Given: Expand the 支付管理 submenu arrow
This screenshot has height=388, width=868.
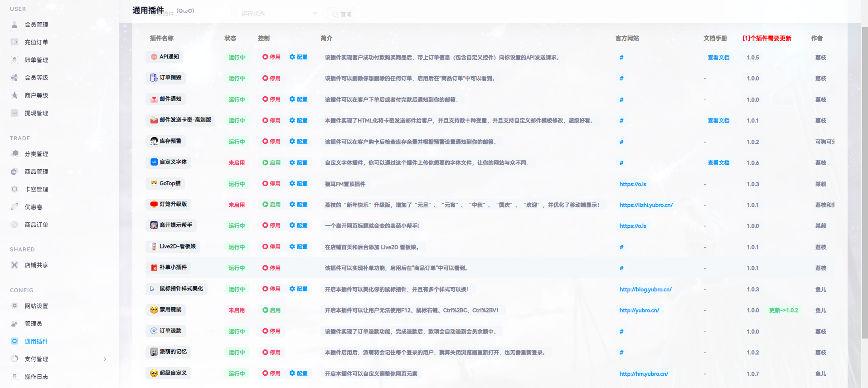Looking at the screenshot, I should (x=105, y=359).
